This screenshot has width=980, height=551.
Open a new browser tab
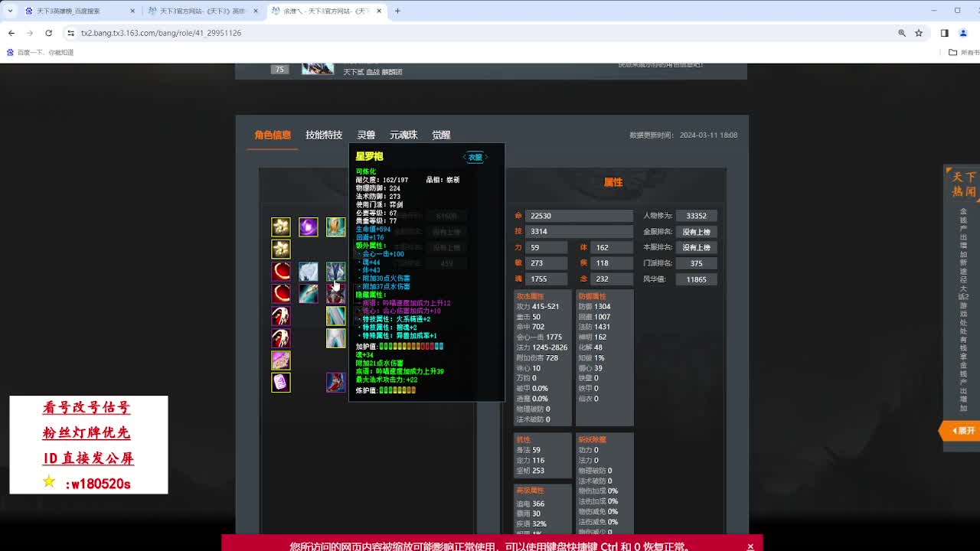point(397,11)
